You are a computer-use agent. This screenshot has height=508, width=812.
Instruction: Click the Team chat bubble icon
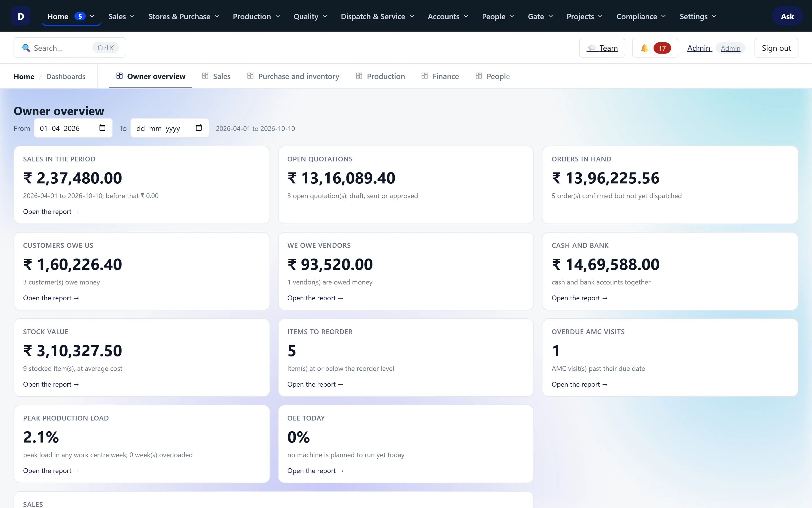point(592,48)
